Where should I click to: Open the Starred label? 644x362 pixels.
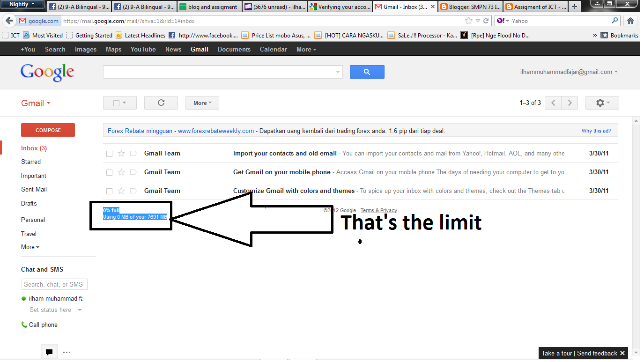click(31, 162)
